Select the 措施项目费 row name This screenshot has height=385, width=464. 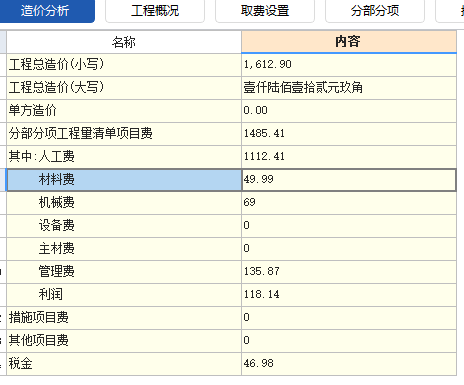coord(124,318)
